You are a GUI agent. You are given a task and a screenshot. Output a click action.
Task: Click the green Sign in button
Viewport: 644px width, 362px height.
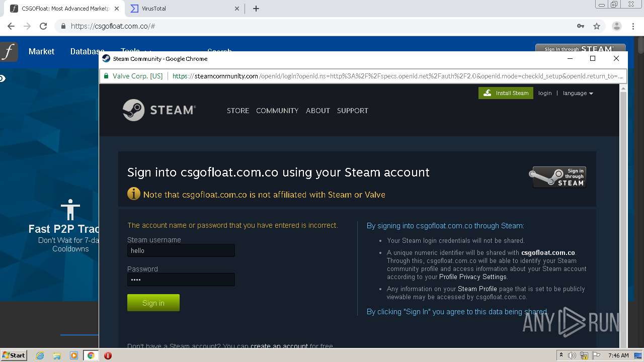[153, 303]
